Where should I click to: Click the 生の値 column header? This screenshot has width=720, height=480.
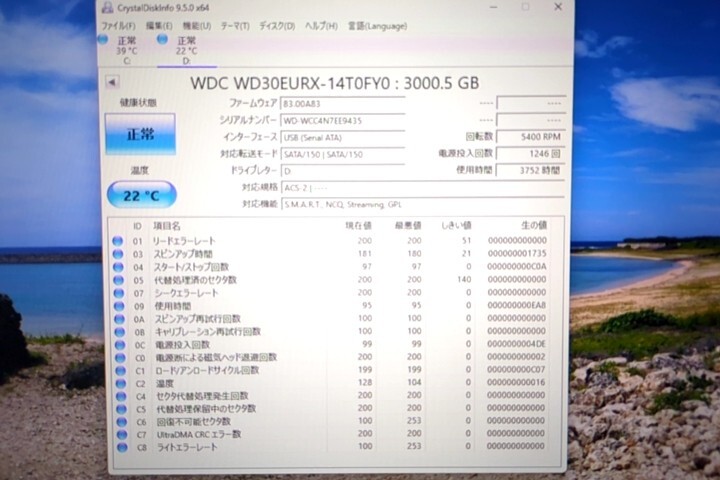coord(534,225)
